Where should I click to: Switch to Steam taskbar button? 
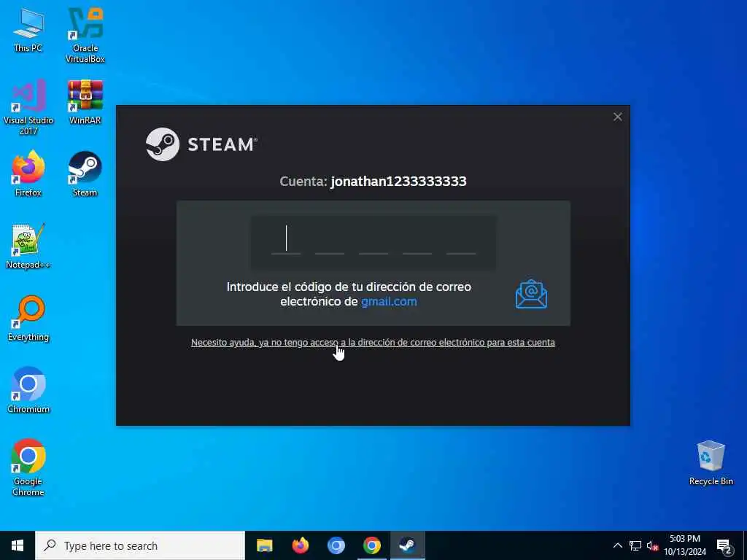(x=407, y=545)
